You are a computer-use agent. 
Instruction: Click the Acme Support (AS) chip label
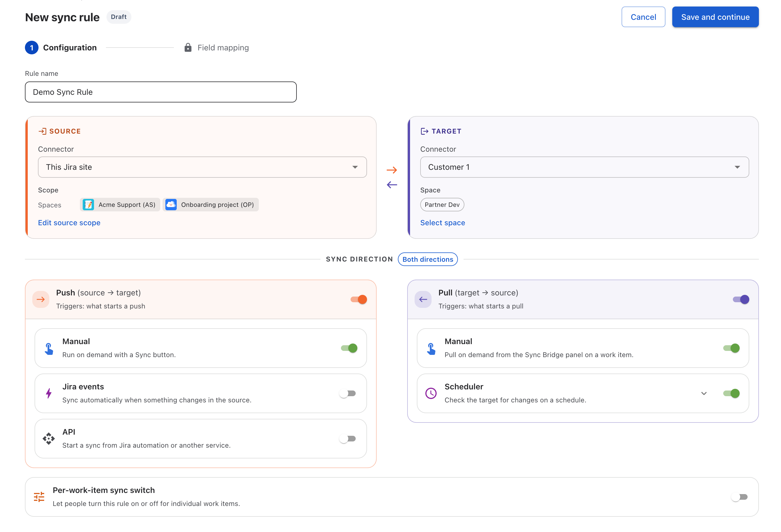(127, 205)
